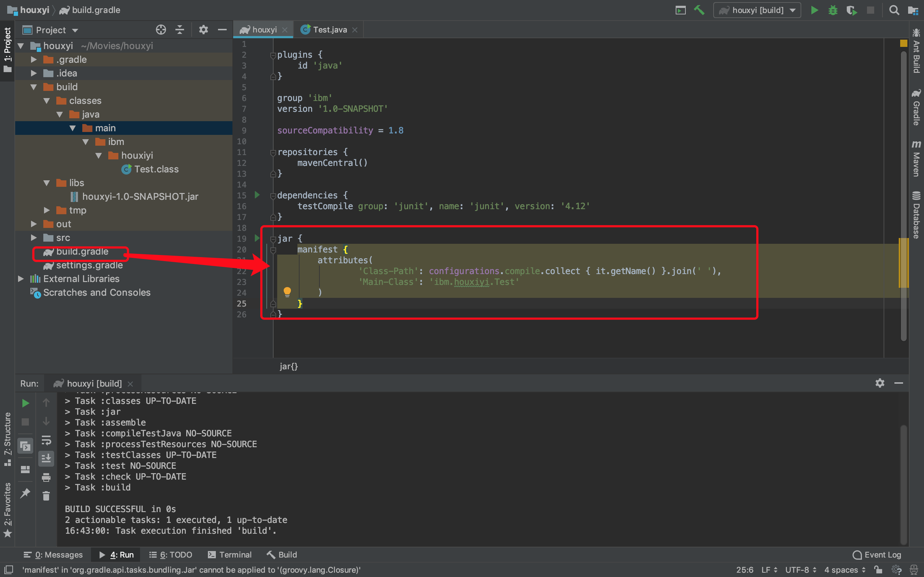Click the Debug bug icon

pos(833,10)
